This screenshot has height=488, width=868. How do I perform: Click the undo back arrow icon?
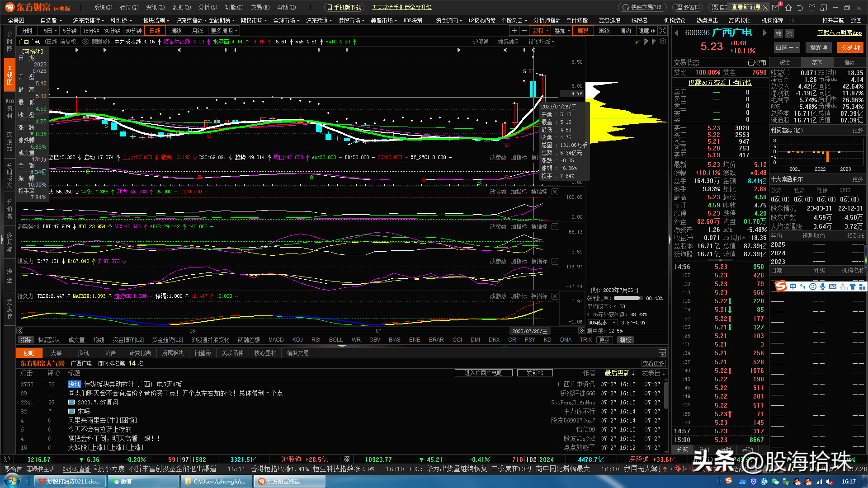(x=800, y=7)
